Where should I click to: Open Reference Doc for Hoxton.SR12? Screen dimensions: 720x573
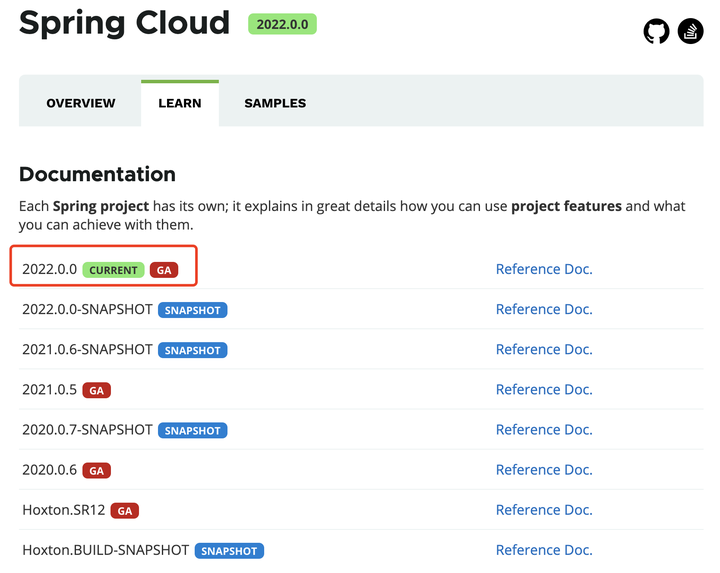click(x=544, y=509)
